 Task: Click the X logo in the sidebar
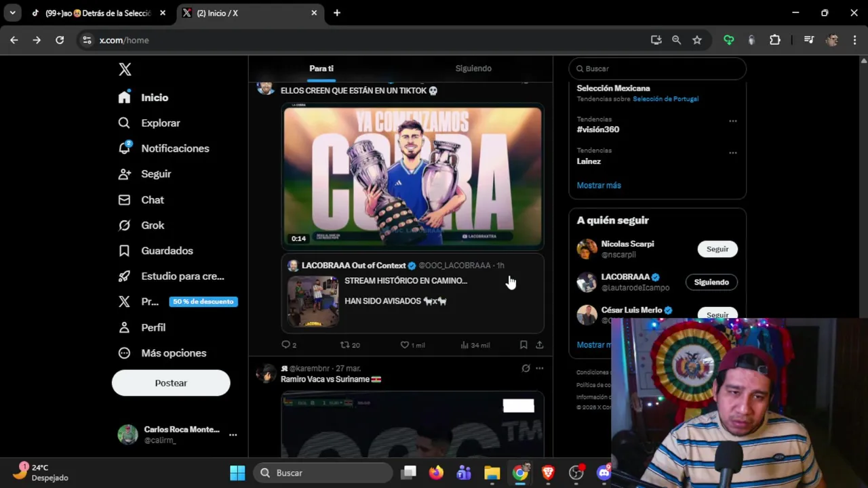click(x=125, y=69)
